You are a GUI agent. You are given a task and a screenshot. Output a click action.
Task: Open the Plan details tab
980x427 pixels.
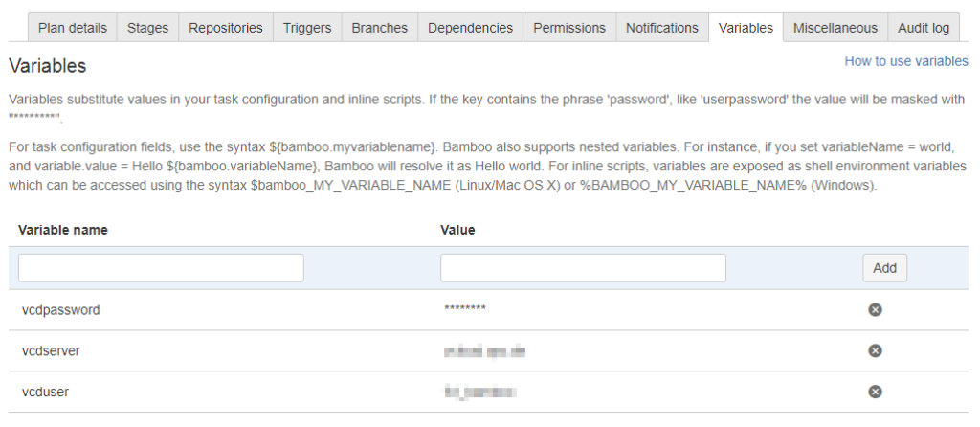[73, 28]
